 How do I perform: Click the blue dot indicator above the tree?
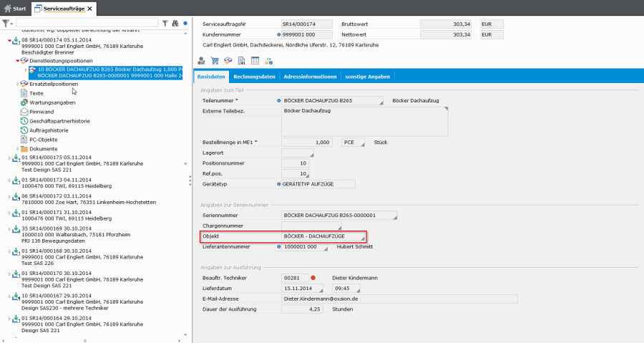tap(185, 23)
